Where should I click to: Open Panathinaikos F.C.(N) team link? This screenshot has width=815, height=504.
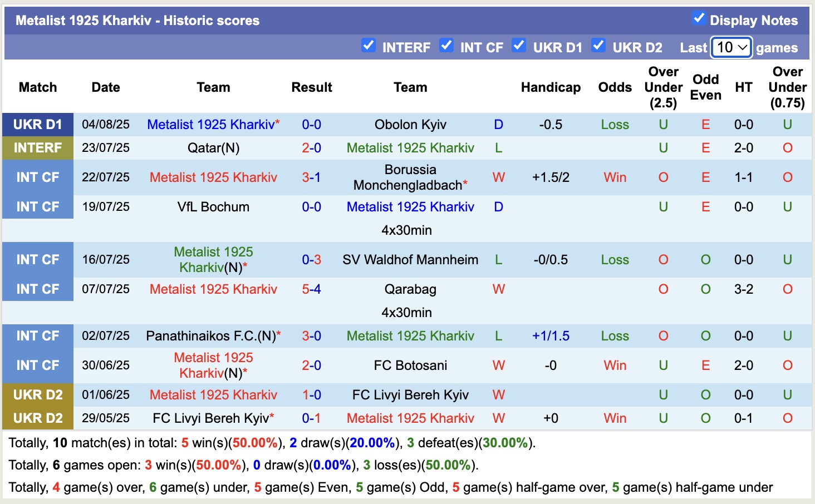(x=211, y=336)
